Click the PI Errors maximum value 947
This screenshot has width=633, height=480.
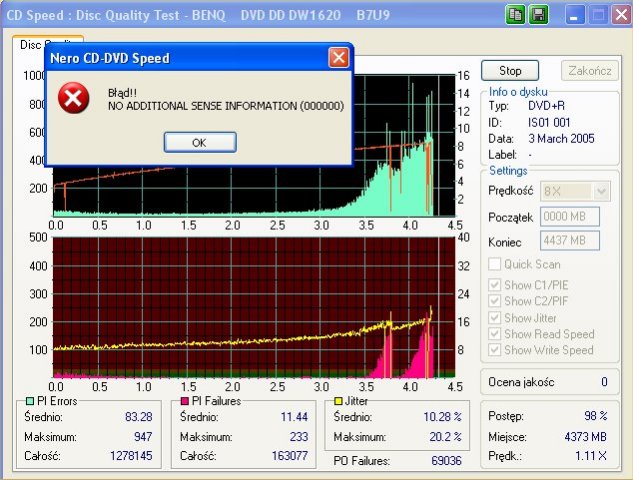[x=143, y=436]
